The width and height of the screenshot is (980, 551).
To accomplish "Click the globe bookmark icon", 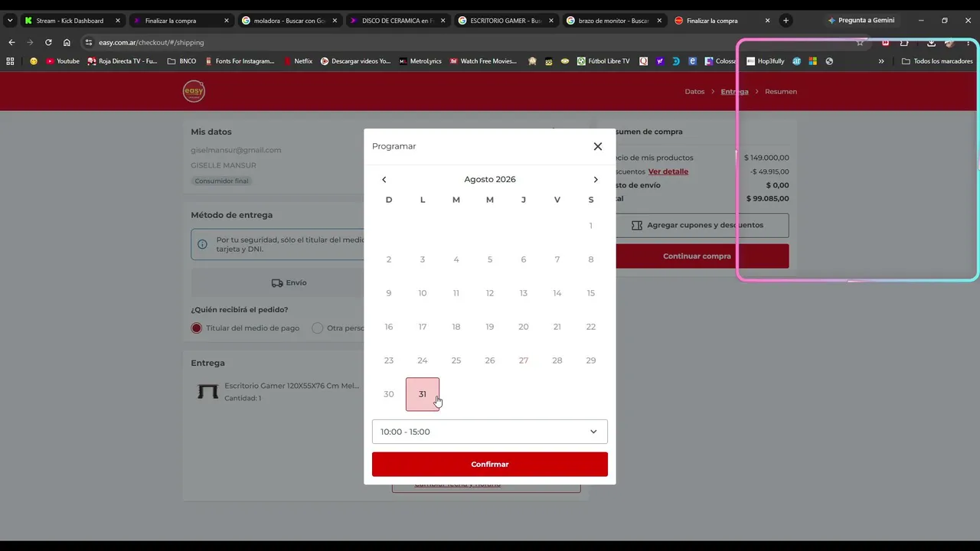I will point(829,61).
